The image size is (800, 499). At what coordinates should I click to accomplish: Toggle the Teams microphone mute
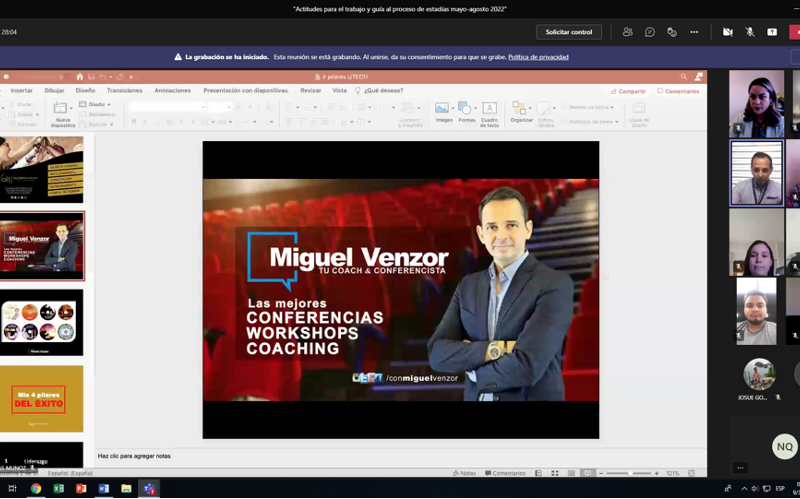point(749,32)
